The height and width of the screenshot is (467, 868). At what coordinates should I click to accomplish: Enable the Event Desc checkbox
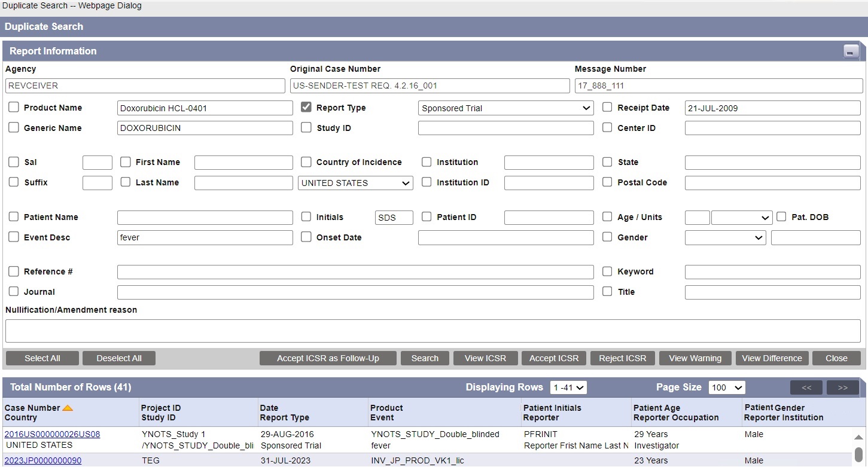coord(14,237)
